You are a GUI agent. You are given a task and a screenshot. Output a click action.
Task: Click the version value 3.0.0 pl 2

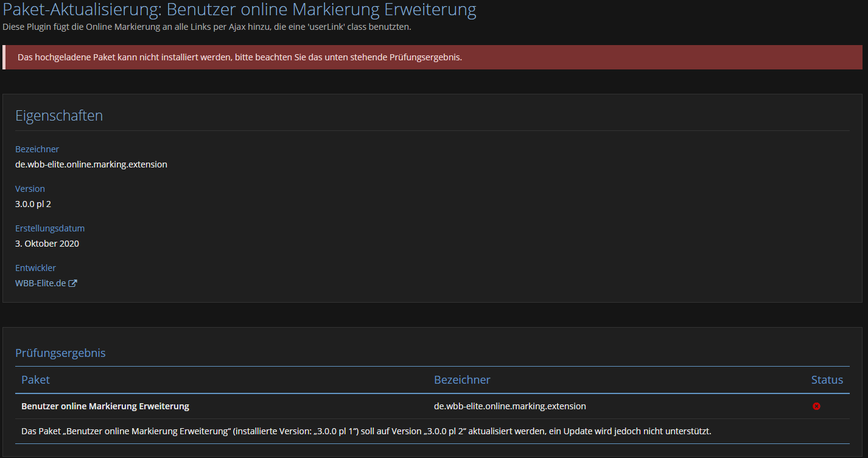[33, 204]
